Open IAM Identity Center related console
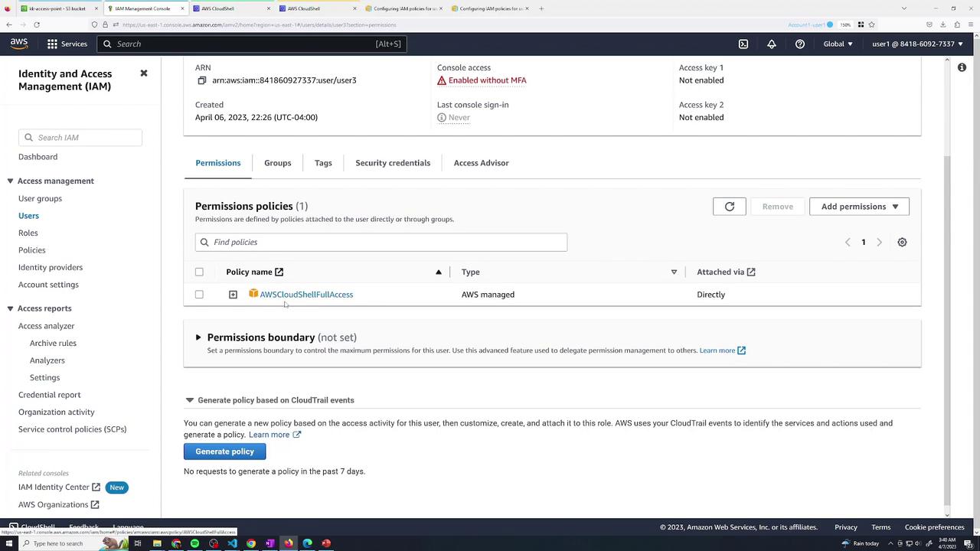Screen dimensions: 980x551 [x=59, y=487]
